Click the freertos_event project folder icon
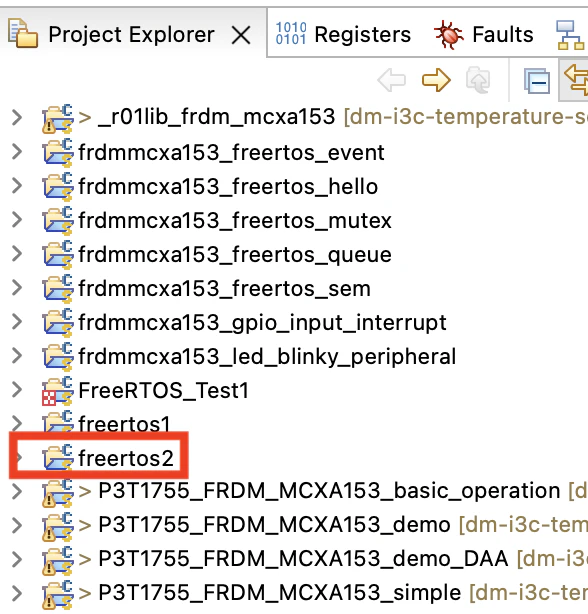Viewport: 588px width, 614px height. [58, 152]
